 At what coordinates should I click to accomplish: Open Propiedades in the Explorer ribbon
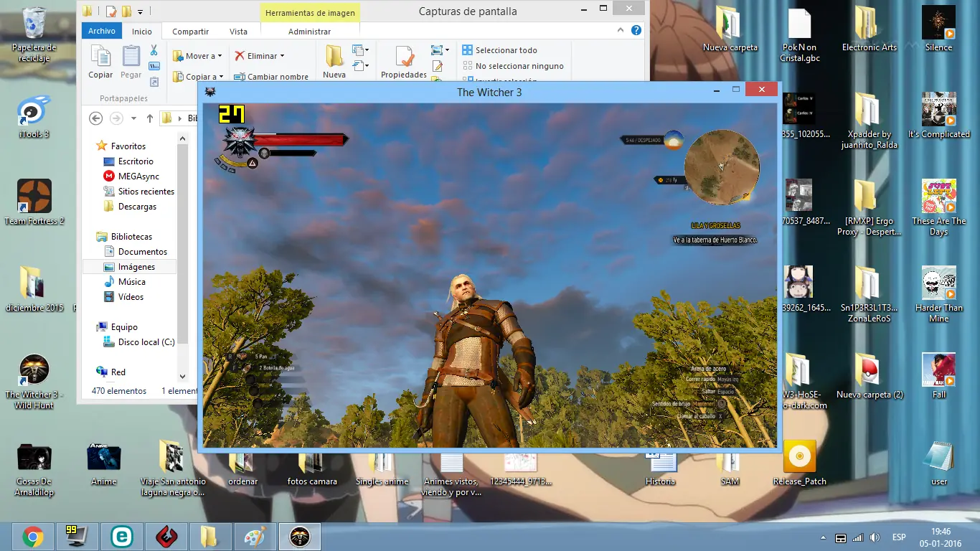[x=404, y=62]
